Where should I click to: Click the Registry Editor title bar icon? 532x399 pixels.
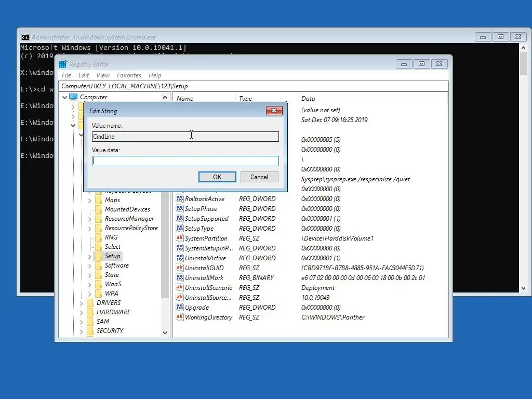point(63,64)
